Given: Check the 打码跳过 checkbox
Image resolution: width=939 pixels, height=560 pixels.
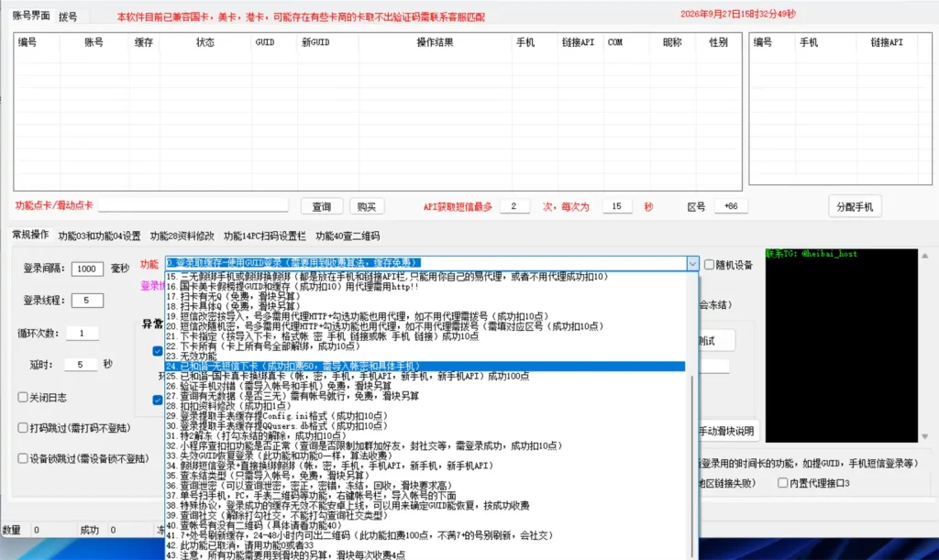Looking at the screenshot, I should tap(23, 428).
